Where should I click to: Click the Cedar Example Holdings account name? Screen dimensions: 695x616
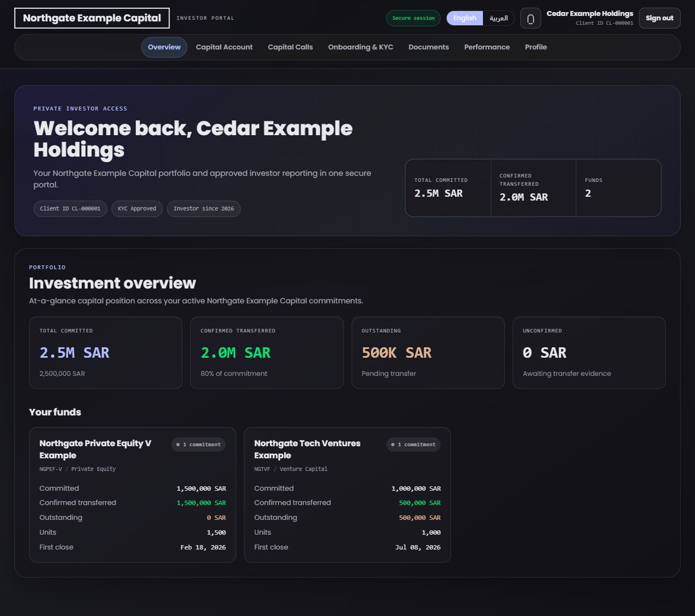pos(590,14)
